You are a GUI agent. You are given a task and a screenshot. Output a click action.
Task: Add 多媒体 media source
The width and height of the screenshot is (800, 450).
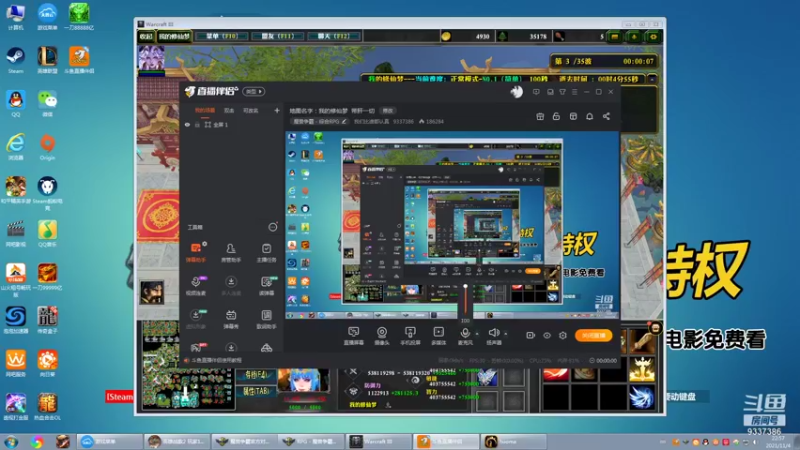[438, 336]
